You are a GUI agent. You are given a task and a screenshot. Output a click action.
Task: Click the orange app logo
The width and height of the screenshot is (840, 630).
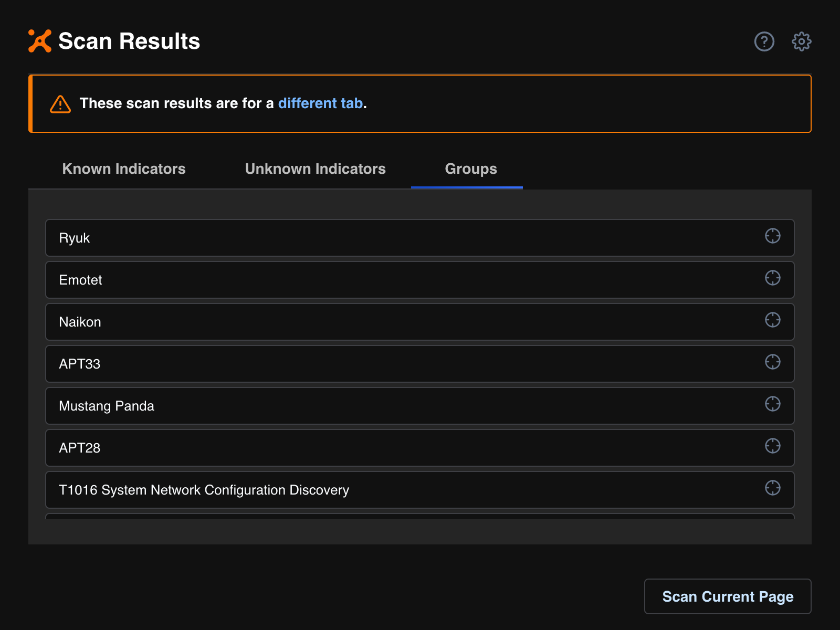[40, 41]
